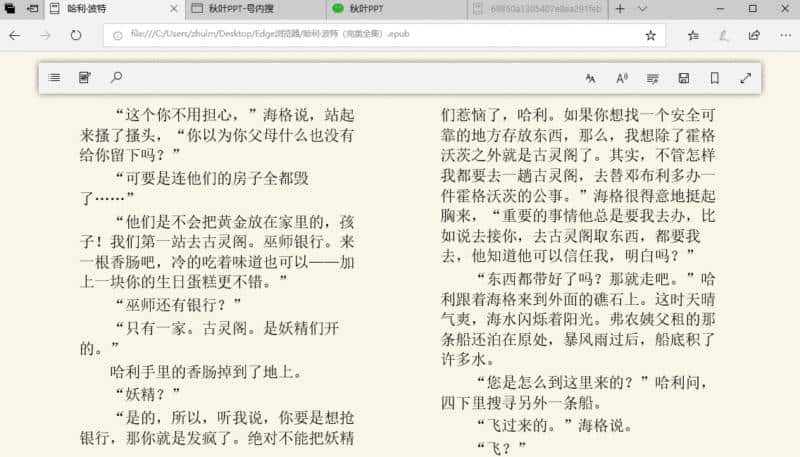Image resolution: width=800 pixels, height=457 pixels.
Task: Open the notes panel icon
Action: (85, 78)
